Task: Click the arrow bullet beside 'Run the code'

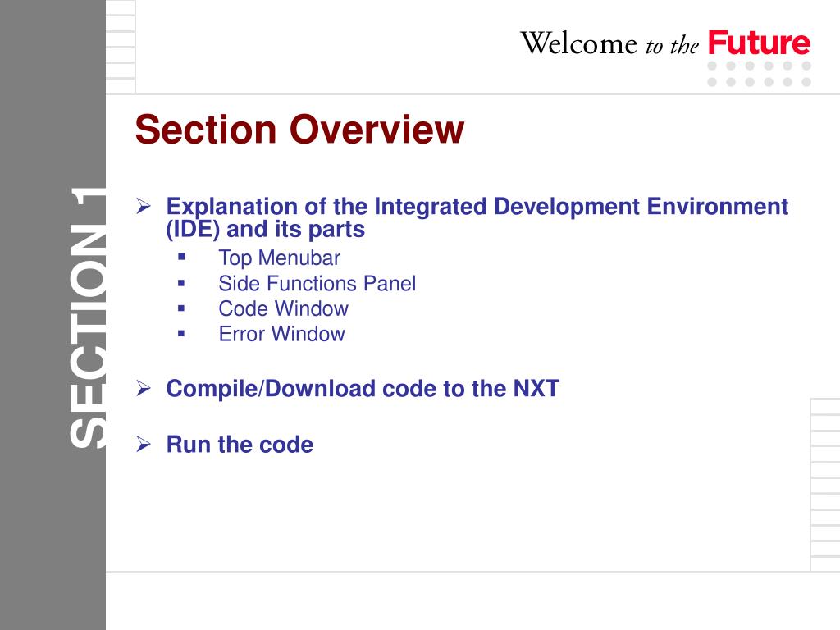Action: point(143,444)
